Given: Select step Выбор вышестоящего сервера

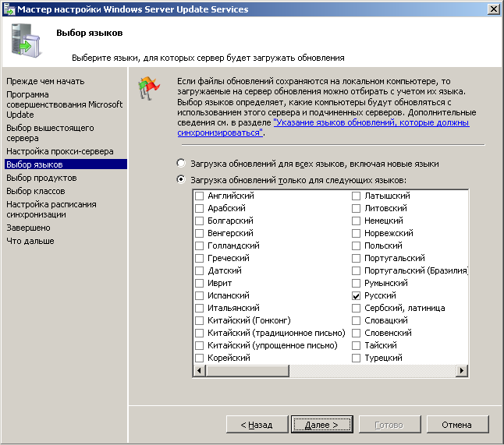Looking at the screenshot, I should 50,133.
